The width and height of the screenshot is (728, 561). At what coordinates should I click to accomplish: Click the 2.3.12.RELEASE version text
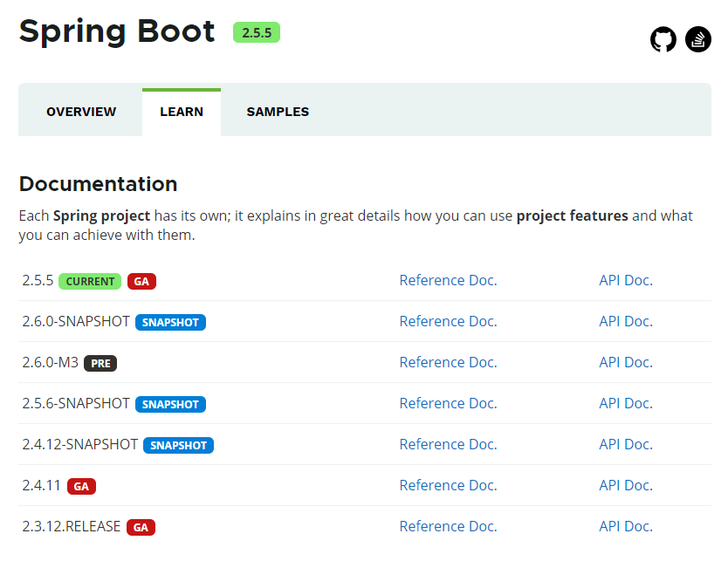71,526
